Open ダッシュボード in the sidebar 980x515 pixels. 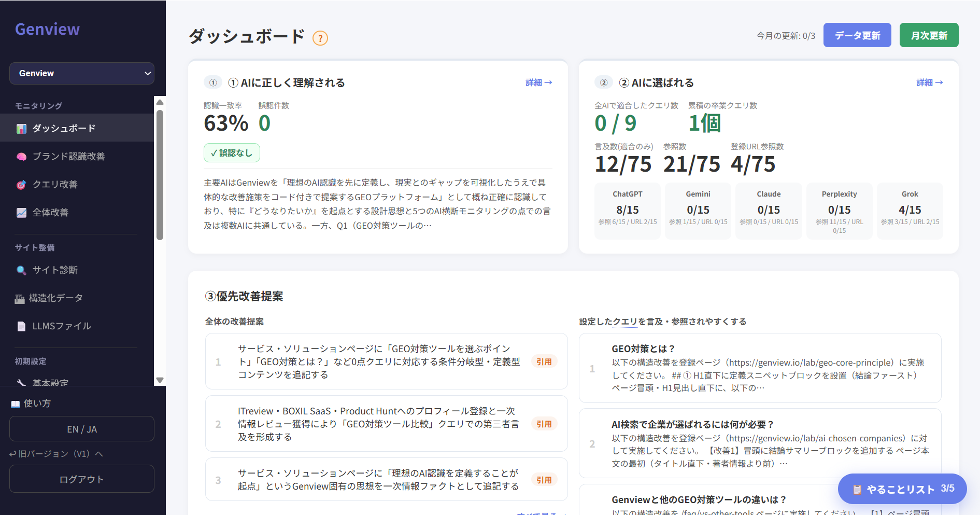click(77, 128)
